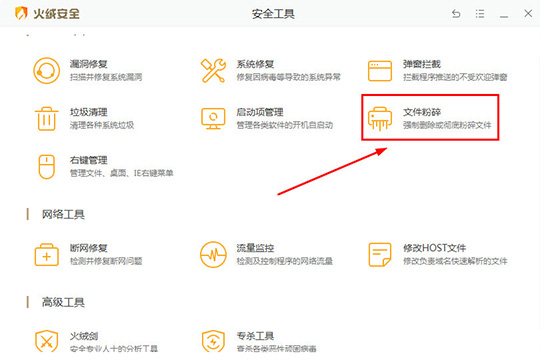Click the 文件粉碎 shredder icon
The width and height of the screenshot is (540, 360).
(x=380, y=119)
